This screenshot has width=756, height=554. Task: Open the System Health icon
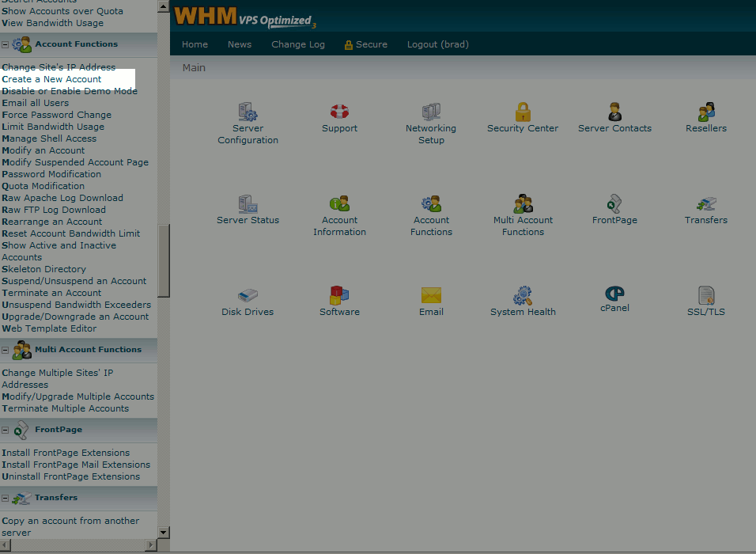click(x=523, y=295)
